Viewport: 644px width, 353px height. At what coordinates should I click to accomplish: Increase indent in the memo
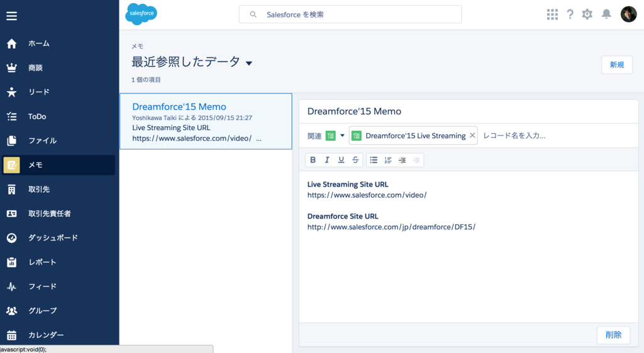(402, 160)
